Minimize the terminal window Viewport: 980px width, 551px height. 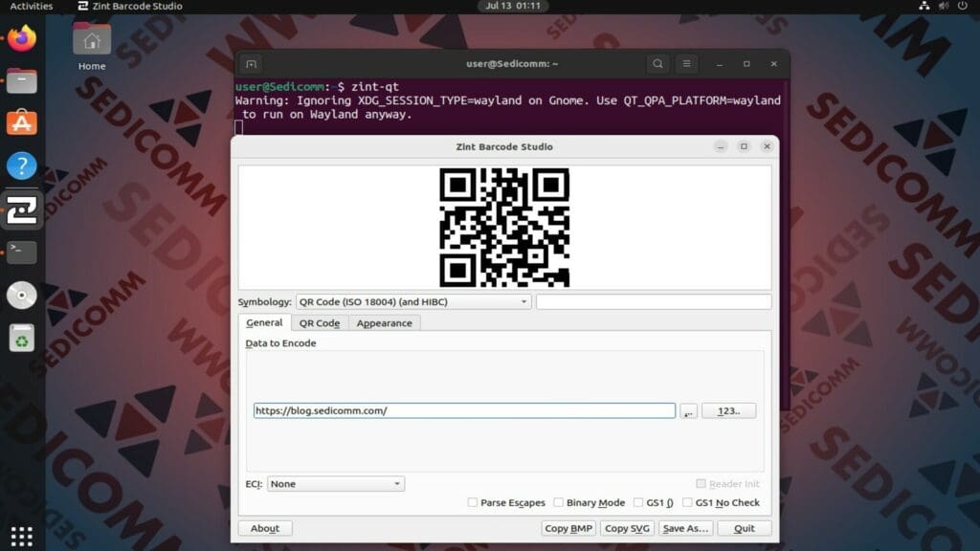click(720, 64)
